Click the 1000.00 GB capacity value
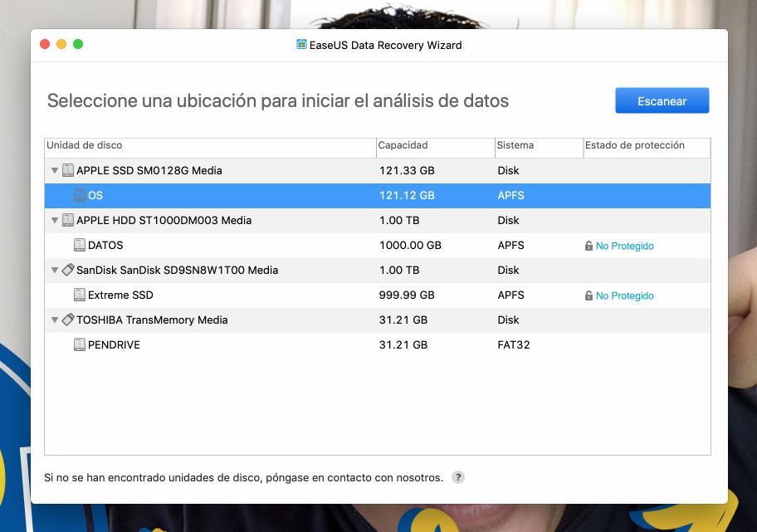 pos(410,245)
